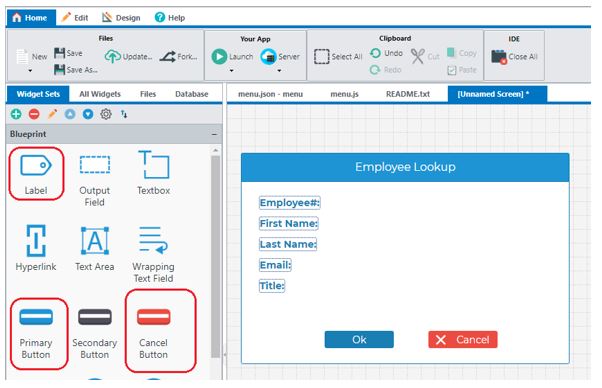Click the Server button
602x388 pixels.
tap(280, 57)
